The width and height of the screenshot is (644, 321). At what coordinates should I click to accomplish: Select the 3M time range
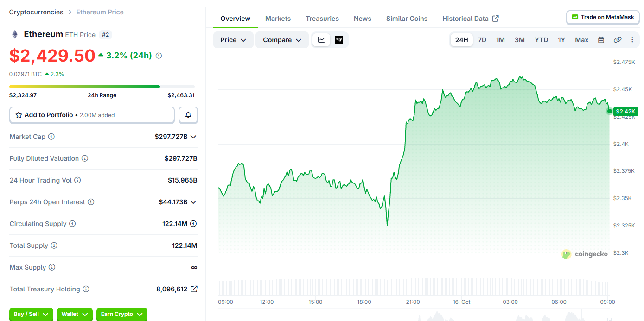tap(520, 40)
